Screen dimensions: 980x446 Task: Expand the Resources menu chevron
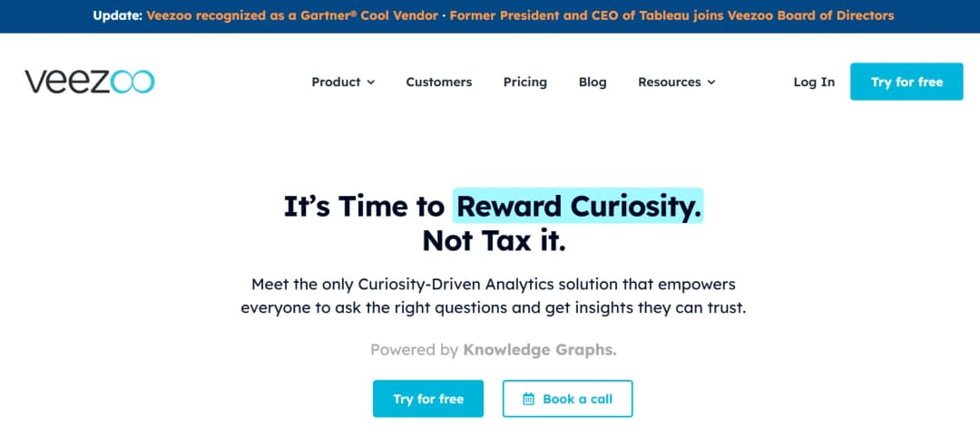711,82
